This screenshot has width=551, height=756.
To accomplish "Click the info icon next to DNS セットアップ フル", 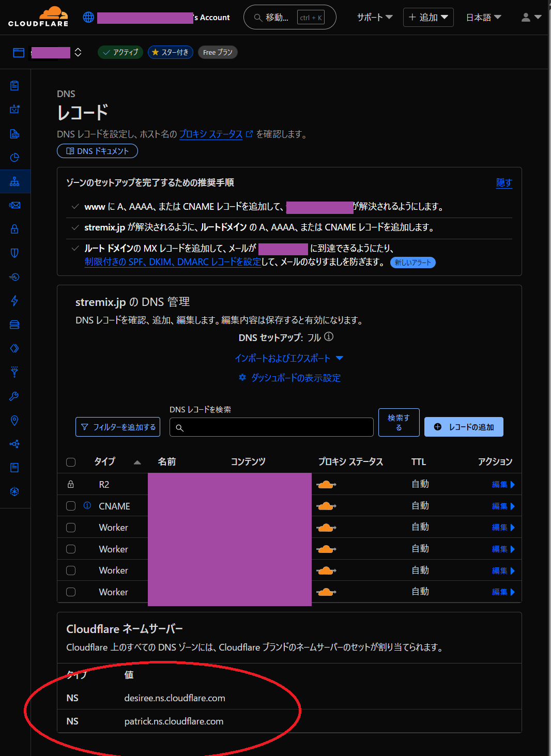I will [329, 337].
